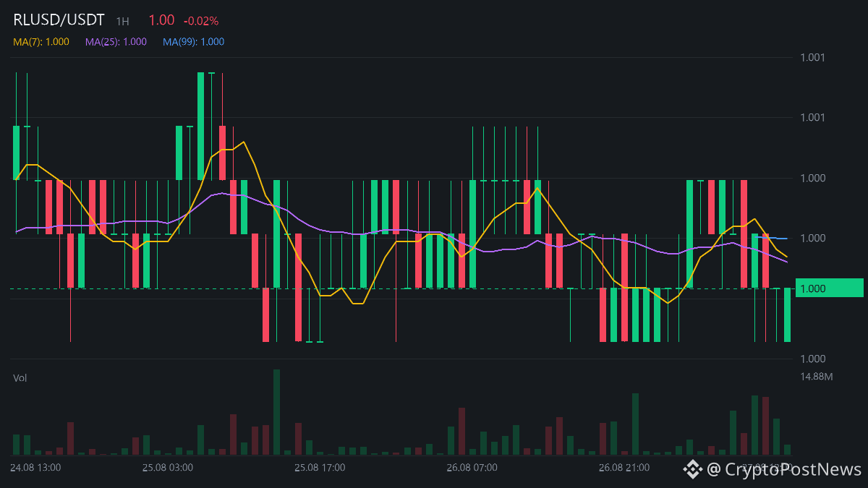Click the green current price tag on axis
Image resolution: width=868 pixels, height=488 pixels.
[829, 288]
